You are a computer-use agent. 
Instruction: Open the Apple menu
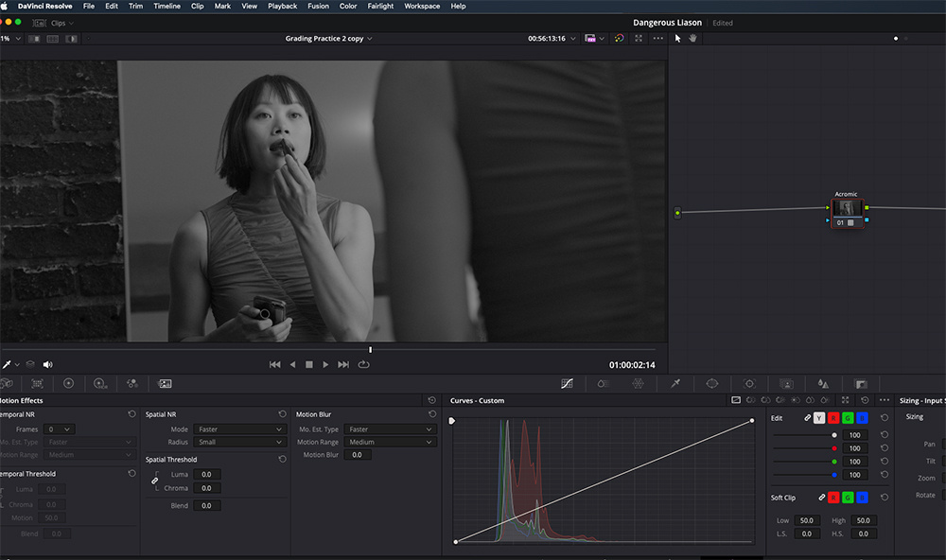pos(6,6)
